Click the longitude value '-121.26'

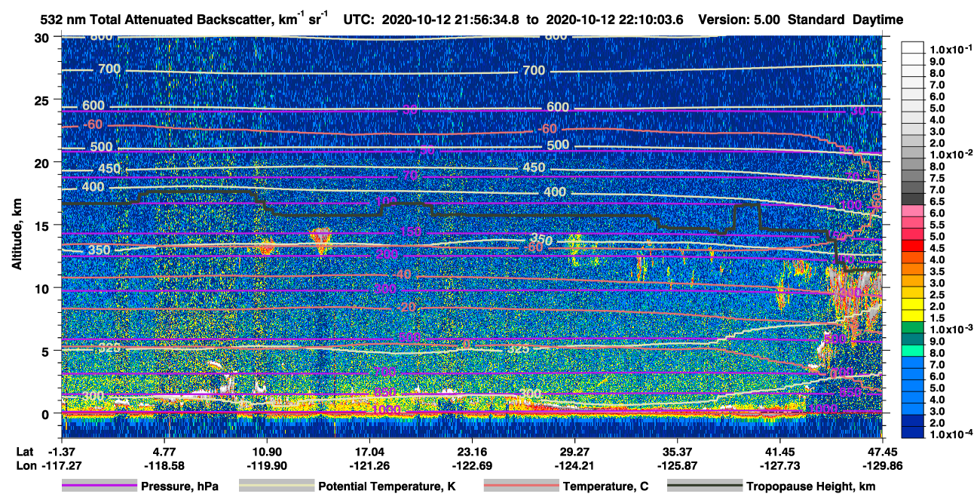pos(369,465)
